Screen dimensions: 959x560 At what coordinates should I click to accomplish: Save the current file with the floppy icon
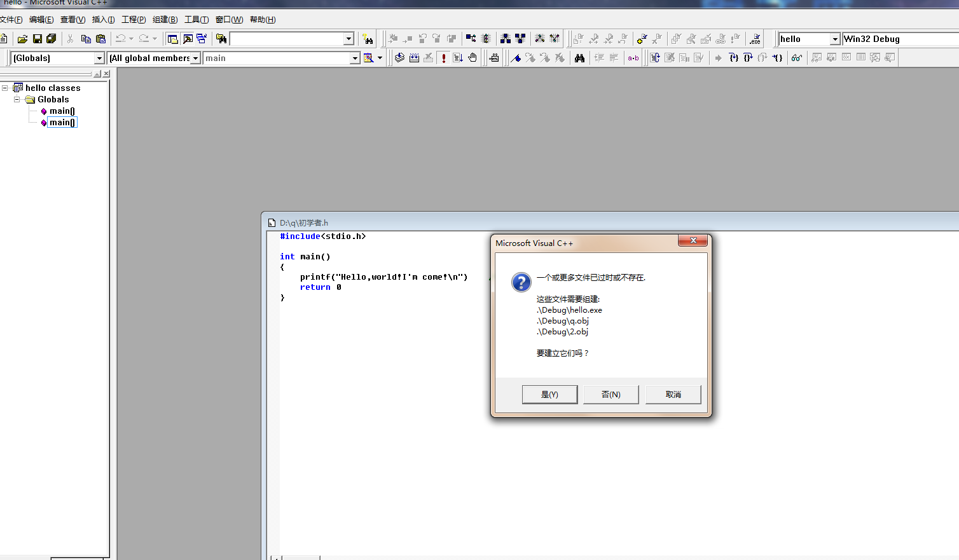[38, 39]
